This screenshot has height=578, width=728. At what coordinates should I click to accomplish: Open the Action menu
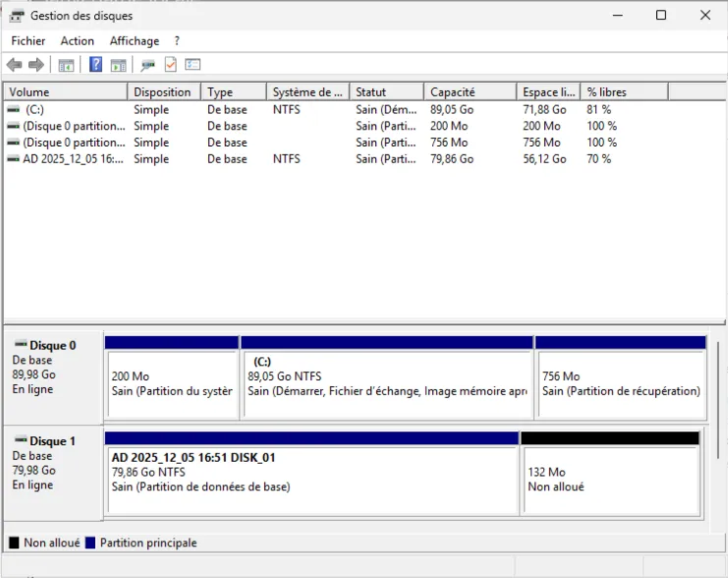(78, 41)
